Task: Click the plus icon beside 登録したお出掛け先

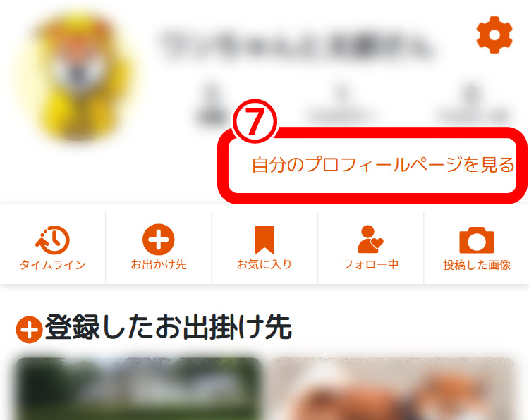Action: [x=30, y=329]
